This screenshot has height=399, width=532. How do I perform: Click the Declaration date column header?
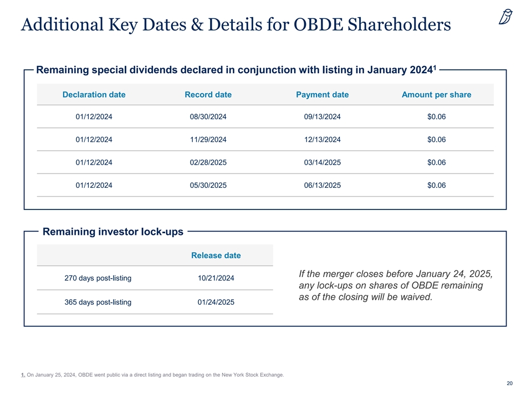click(94, 94)
